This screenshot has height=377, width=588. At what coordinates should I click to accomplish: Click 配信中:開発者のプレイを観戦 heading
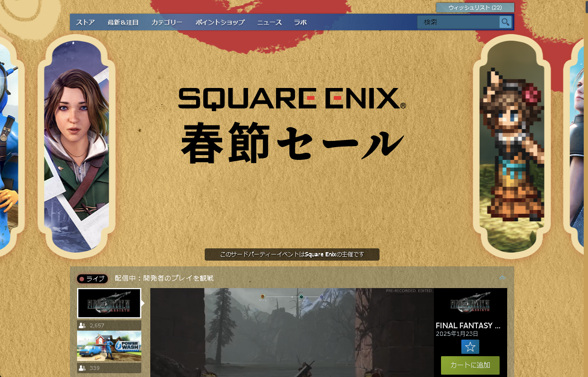(x=164, y=278)
